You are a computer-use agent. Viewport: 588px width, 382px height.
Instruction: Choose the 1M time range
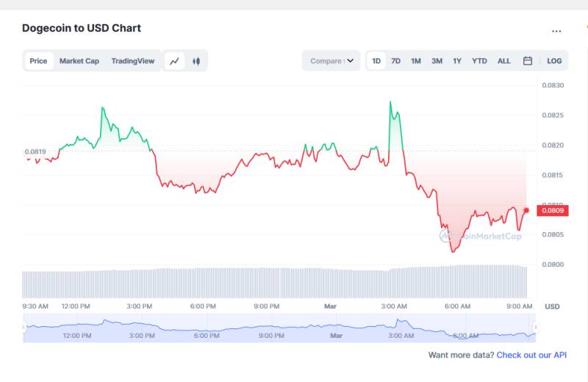(x=416, y=61)
